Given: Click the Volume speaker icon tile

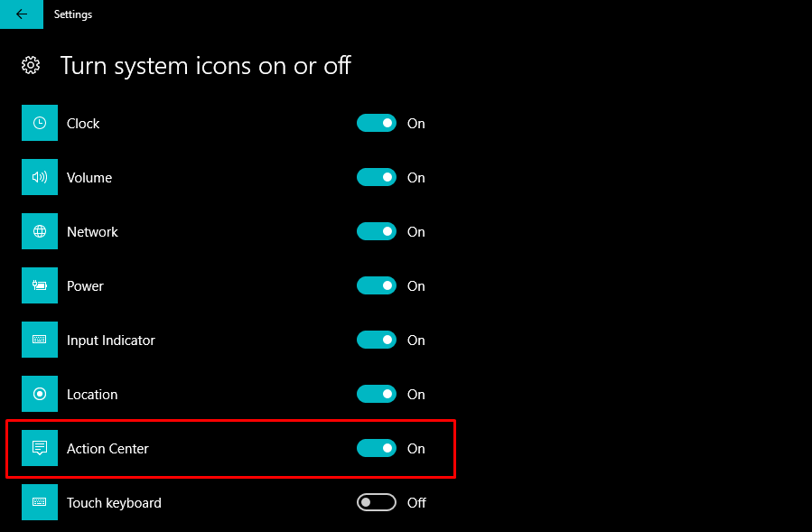Looking at the screenshot, I should coord(40,178).
